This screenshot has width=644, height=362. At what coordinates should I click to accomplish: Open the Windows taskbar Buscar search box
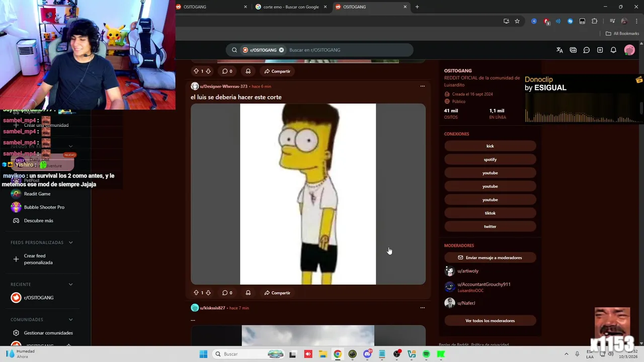coord(250,354)
